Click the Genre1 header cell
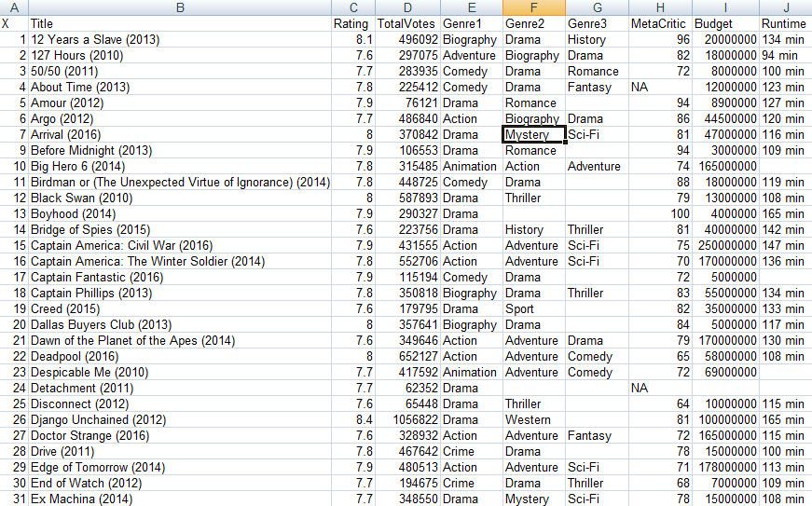The width and height of the screenshot is (812, 506). 472,24
